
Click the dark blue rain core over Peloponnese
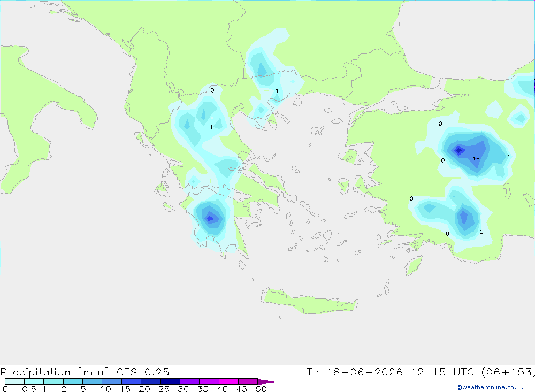(x=210, y=218)
